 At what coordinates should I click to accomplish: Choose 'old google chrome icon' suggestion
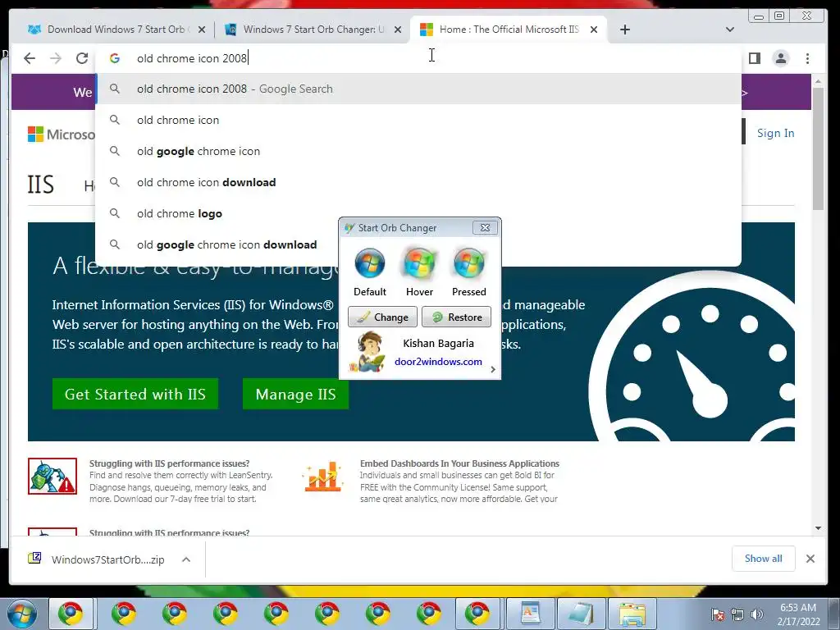(x=418, y=151)
